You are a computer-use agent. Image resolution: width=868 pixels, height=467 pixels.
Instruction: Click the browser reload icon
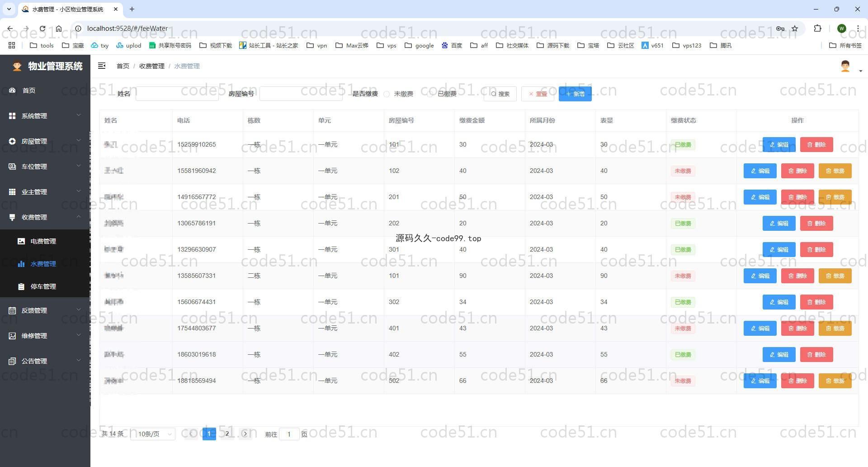pos(42,29)
